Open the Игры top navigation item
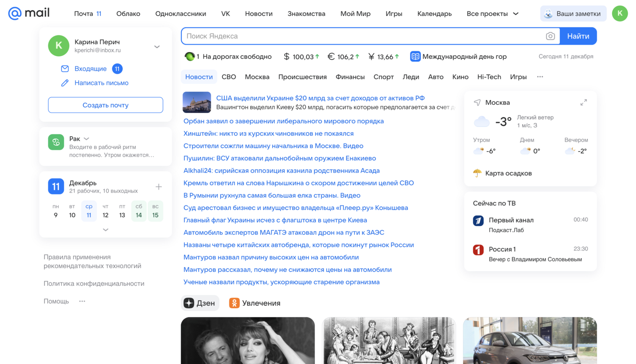Viewport: 636px width, 364px height. click(x=394, y=14)
